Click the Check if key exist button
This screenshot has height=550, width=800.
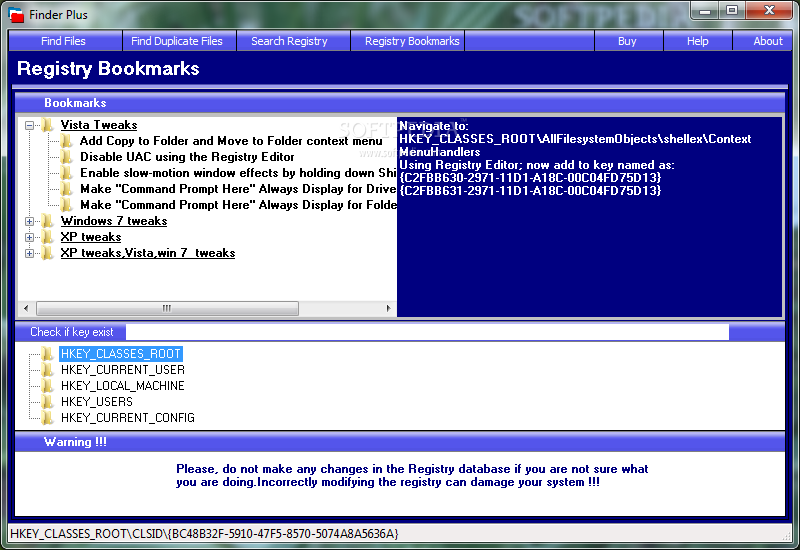coord(71,332)
